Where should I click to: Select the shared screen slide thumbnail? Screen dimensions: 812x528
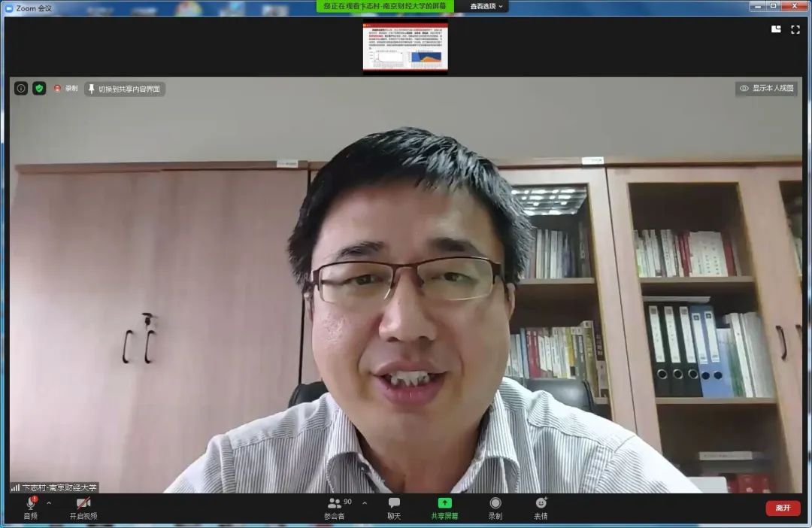[405, 48]
